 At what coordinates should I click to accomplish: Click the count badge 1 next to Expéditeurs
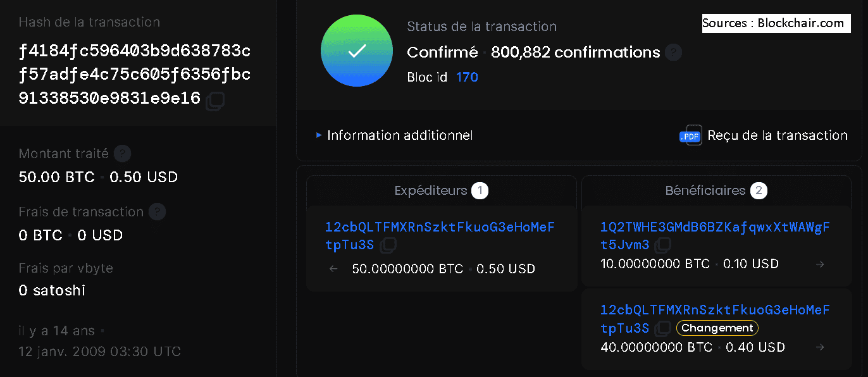(480, 190)
